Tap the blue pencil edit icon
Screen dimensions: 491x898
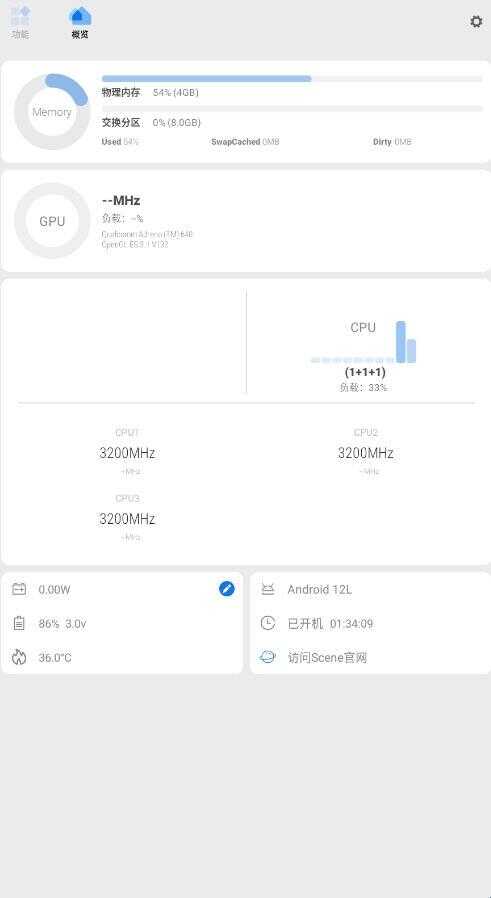tap(227, 588)
